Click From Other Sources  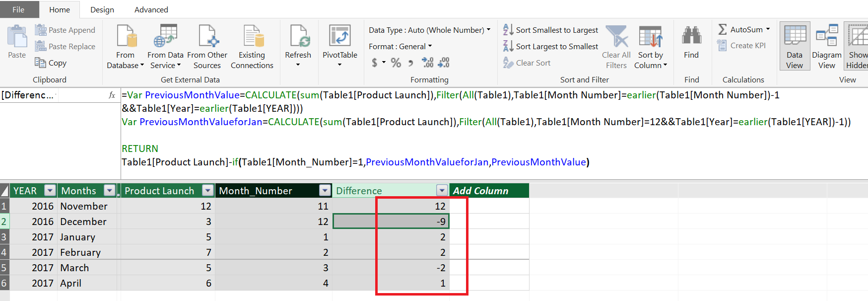click(207, 48)
